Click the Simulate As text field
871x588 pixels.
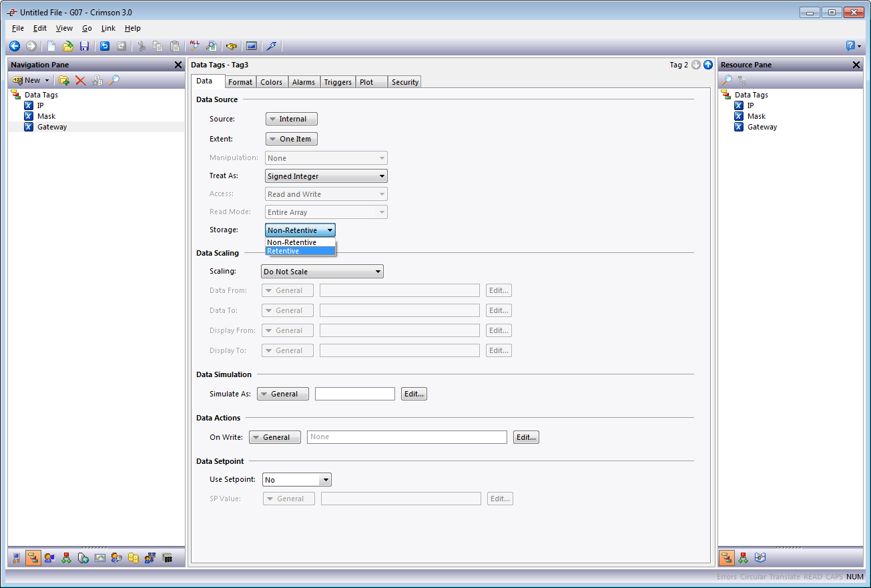coord(355,394)
